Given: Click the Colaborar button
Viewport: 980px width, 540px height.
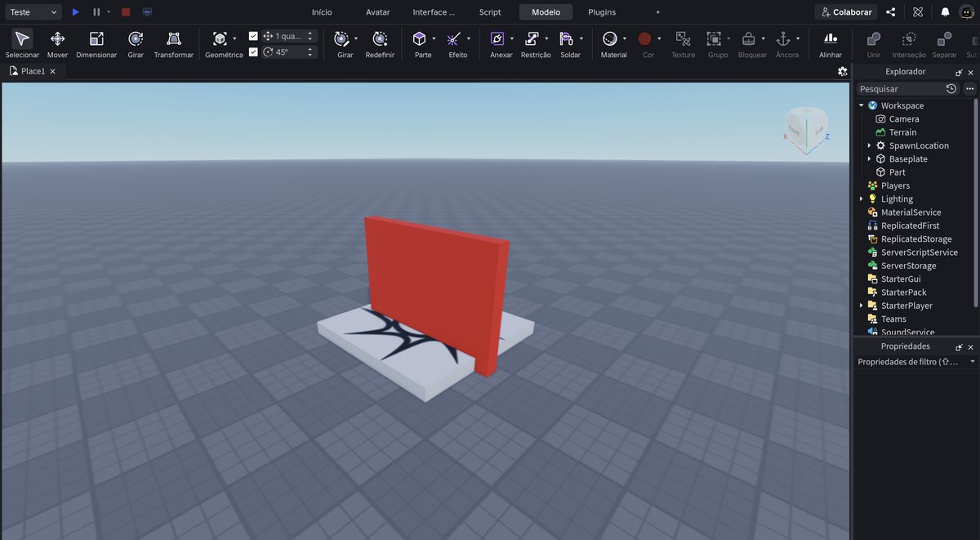Looking at the screenshot, I should pos(846,12).
